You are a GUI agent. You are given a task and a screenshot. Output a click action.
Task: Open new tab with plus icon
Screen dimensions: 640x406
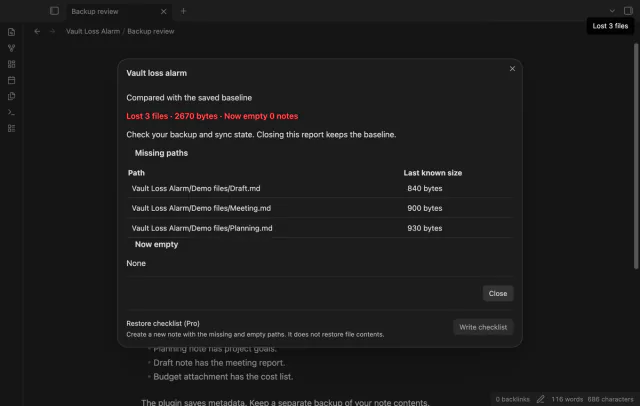(x=183, y=11)
